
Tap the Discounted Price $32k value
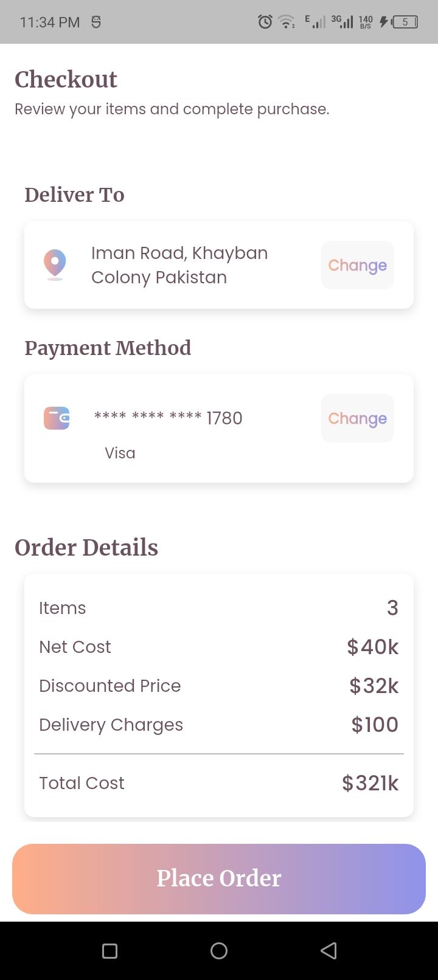click(x=374, y=686)
